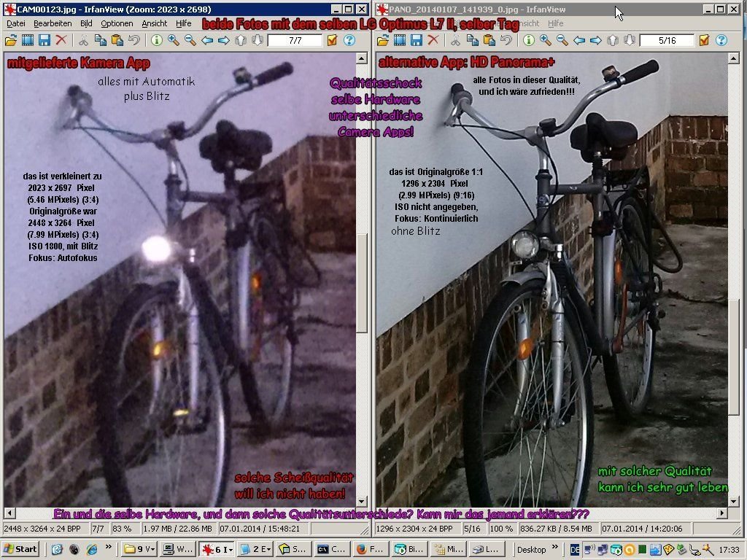This screenshot has height=560, width=747.
Task: Click scissors Cut icon in CAM00123 window
Action: click(83, 41)
